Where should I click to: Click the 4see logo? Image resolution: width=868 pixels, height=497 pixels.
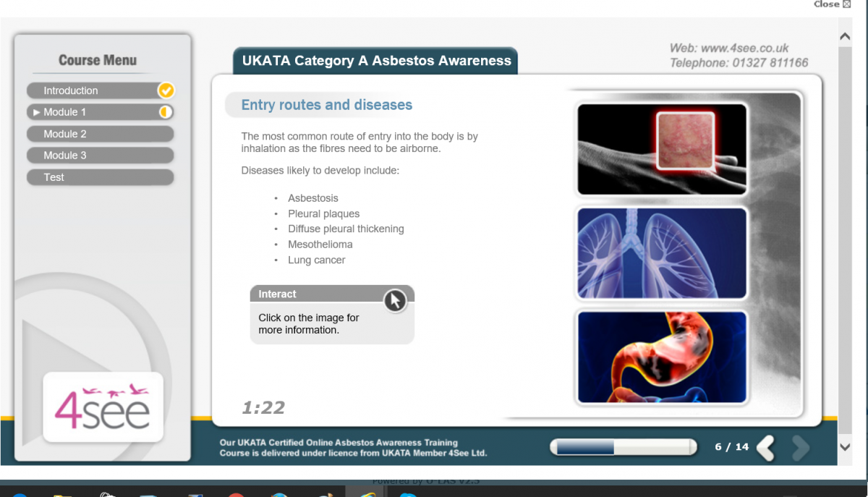pos(103,407)
